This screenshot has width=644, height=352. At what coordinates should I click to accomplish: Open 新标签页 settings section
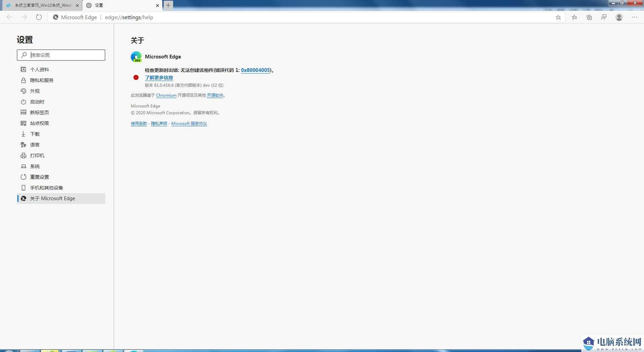(61, 113)
